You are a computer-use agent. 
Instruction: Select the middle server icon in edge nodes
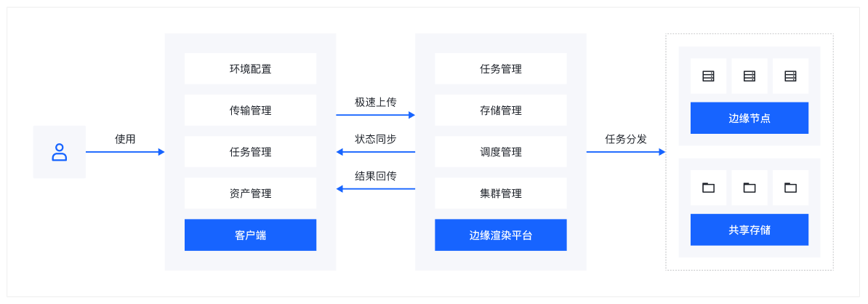pos(750,76)
